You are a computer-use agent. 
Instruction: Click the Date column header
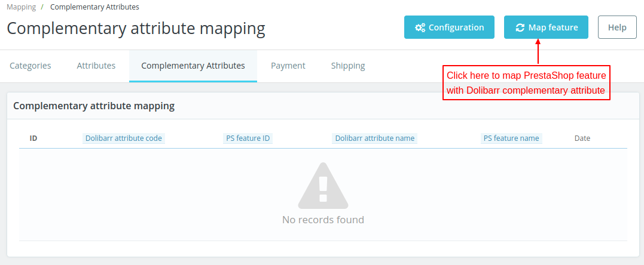tap(582, 138)
